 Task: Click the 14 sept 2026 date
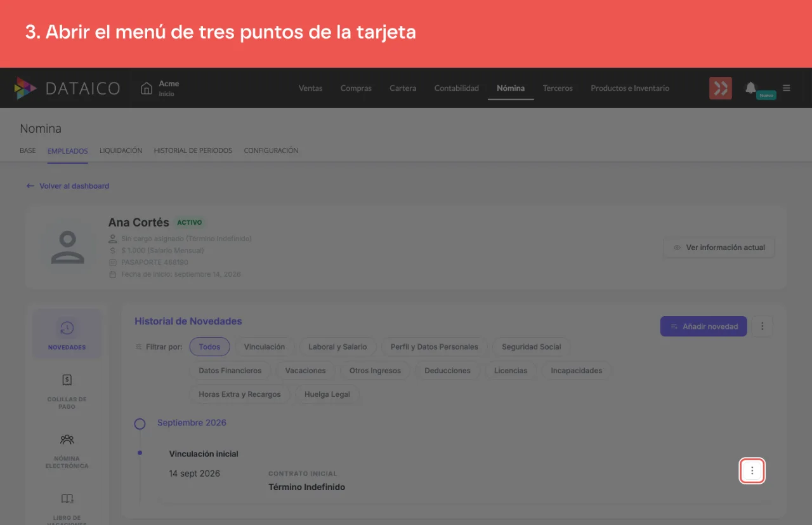click(x=194, y=474)
